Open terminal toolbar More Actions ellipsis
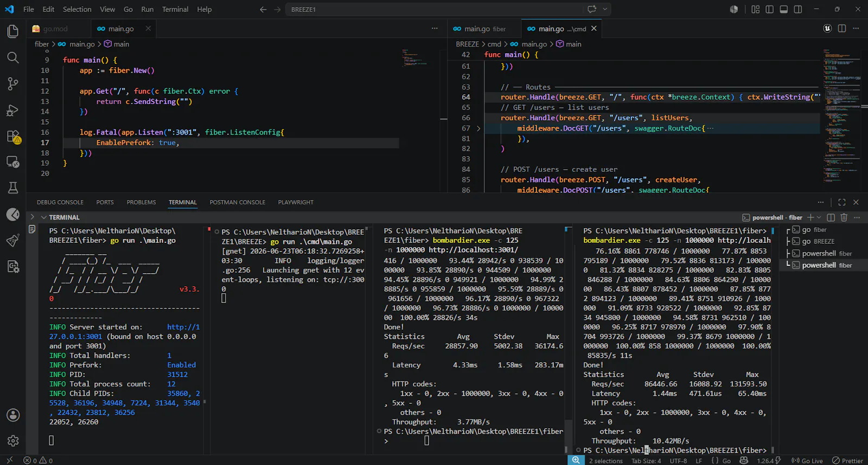This screenshot has height=465, width=868. coord(857,217)
